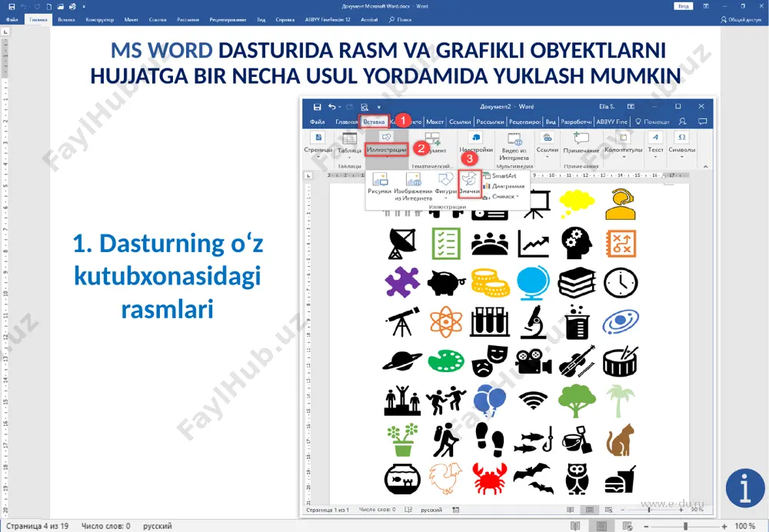Viewport: 769px width, 532px height.
Task: Click the Redo icon in outer Word toolbar
Action: [x=37, y=7]
